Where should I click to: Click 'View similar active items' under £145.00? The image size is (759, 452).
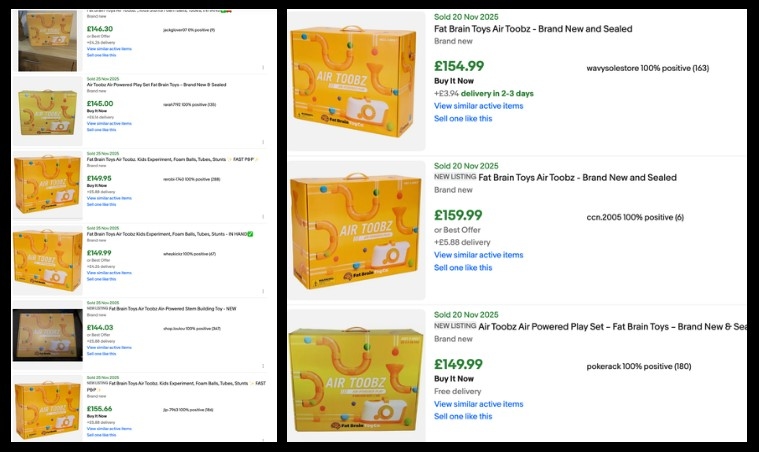pyautogui.click(x=108, y=123)
